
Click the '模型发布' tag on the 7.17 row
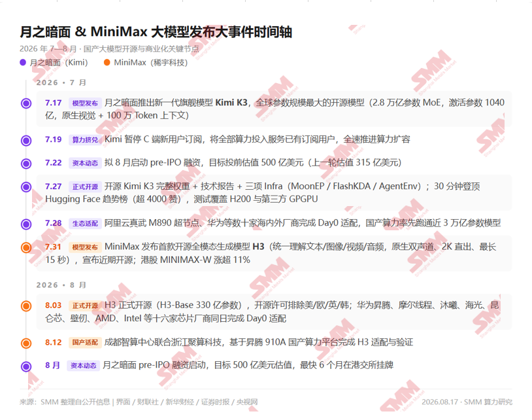[x=85, y=103]
